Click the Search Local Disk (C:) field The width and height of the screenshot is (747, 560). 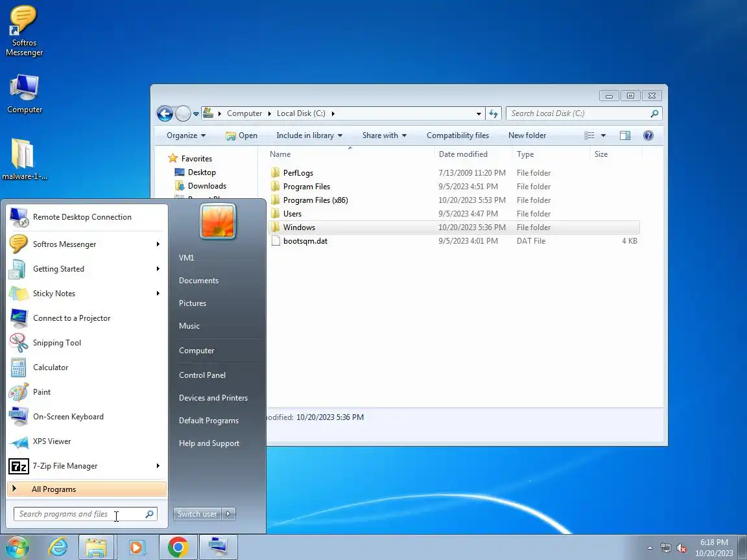pos(584,114)
